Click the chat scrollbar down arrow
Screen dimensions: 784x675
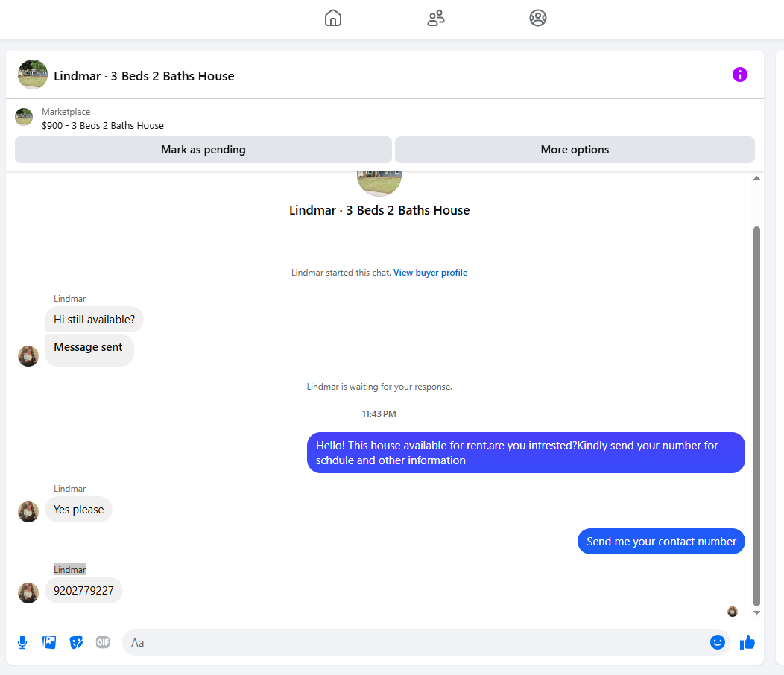point(756,612)
